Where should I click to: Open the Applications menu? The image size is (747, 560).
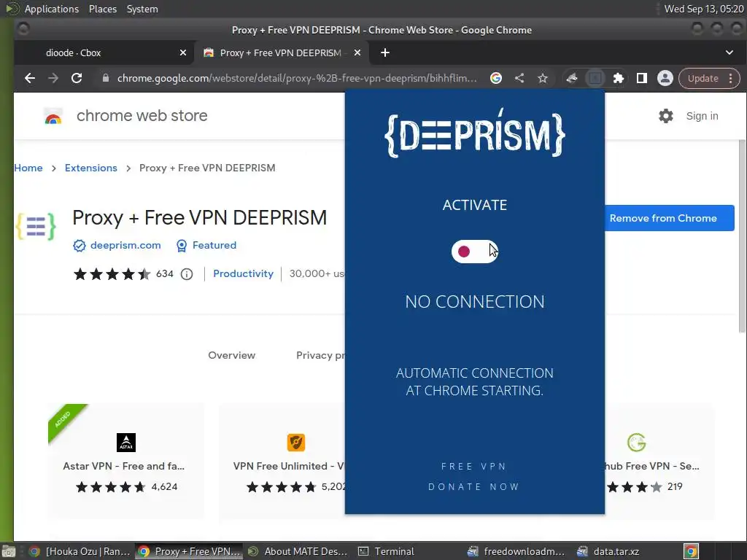click(52, 9)
